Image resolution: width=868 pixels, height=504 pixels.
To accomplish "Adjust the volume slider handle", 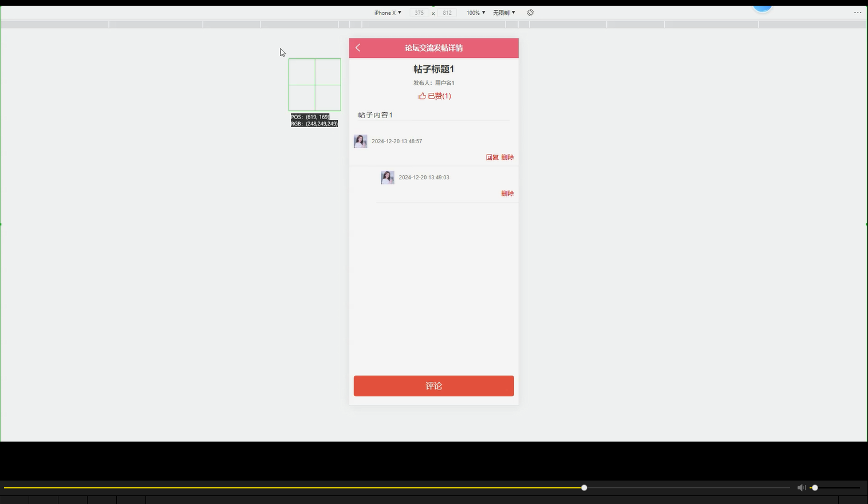I will pos(815,487).
